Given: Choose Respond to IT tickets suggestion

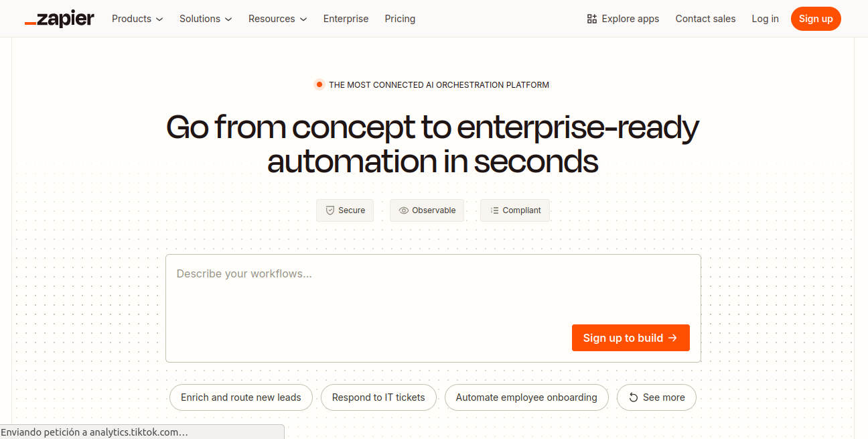Looking at the screenshot, I should click(378, 397).
